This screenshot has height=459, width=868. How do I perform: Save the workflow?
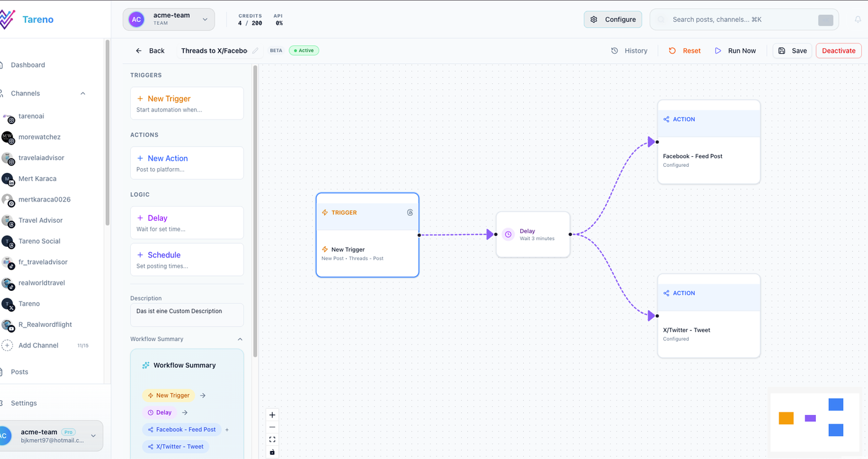(792, 51)
